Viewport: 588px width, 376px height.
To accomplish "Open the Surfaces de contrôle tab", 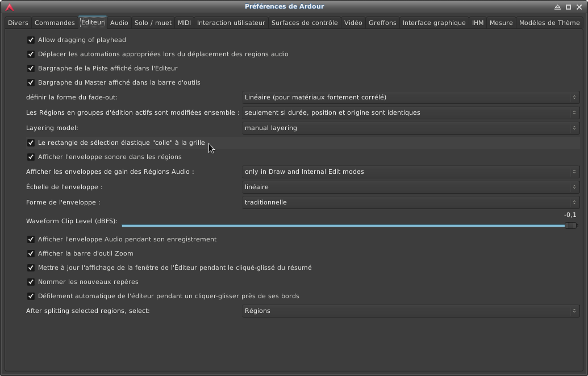I will (305, 23).
